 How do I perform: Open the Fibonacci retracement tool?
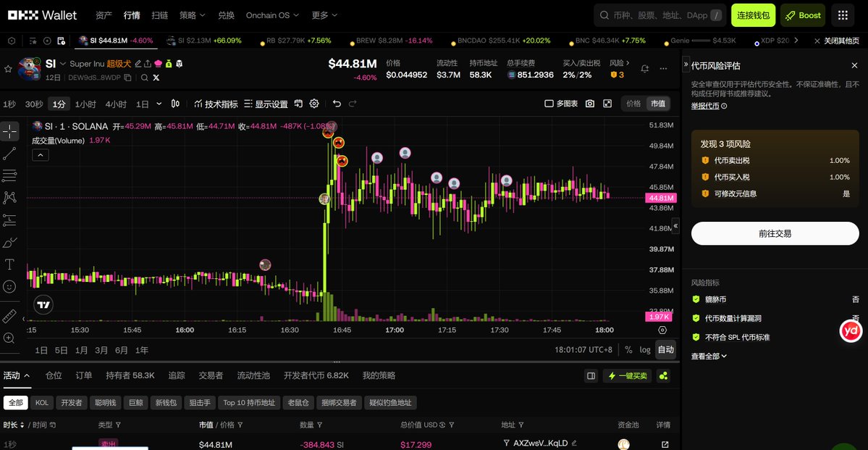click(9, 175)
